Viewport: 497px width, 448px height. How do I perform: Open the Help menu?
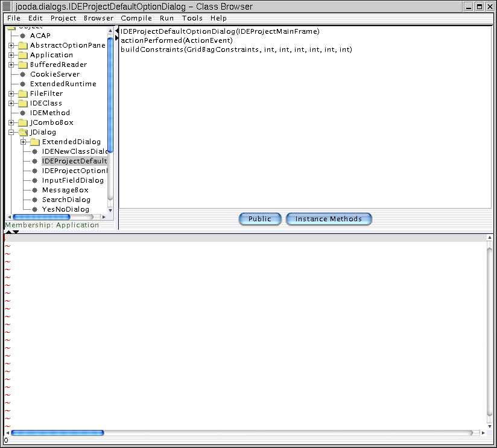click(218, 18)
